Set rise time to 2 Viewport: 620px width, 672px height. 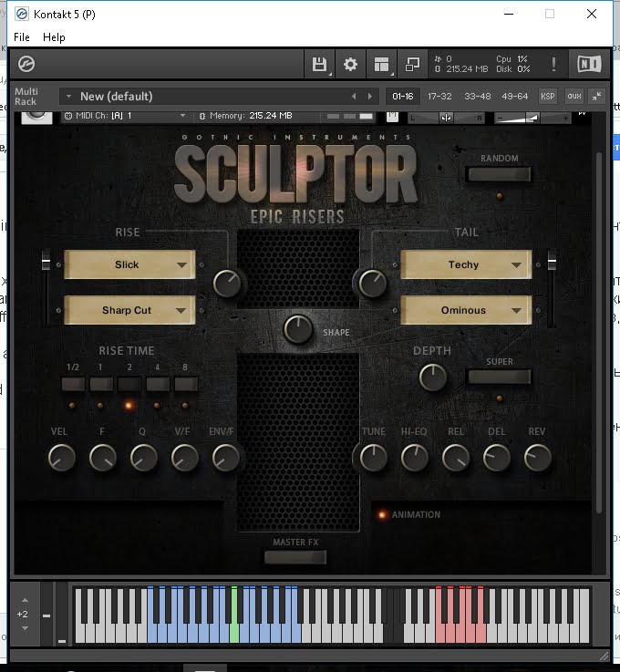(129, 384)
